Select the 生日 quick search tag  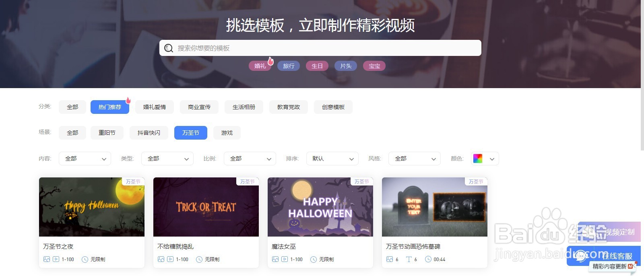click(x=317, y=66)
